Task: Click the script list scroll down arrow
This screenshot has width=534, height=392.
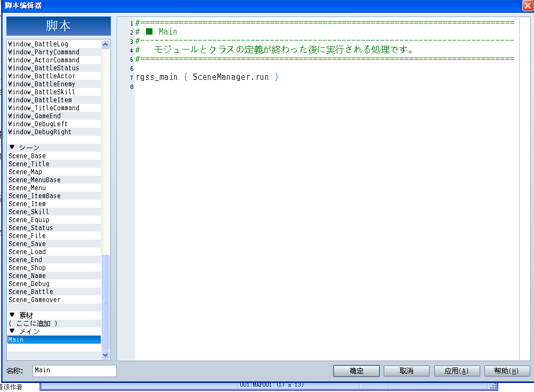Action: pos(105,355)
